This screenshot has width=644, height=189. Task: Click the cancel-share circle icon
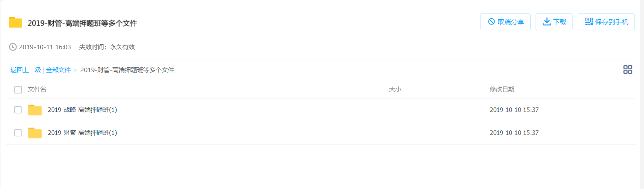pos(491,22)
